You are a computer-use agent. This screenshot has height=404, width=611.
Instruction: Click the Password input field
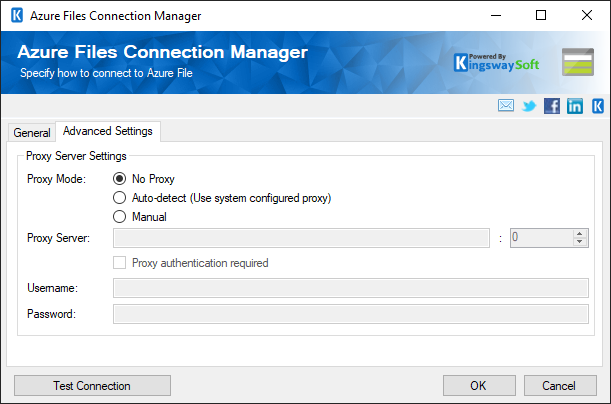(x=351, y=314)
